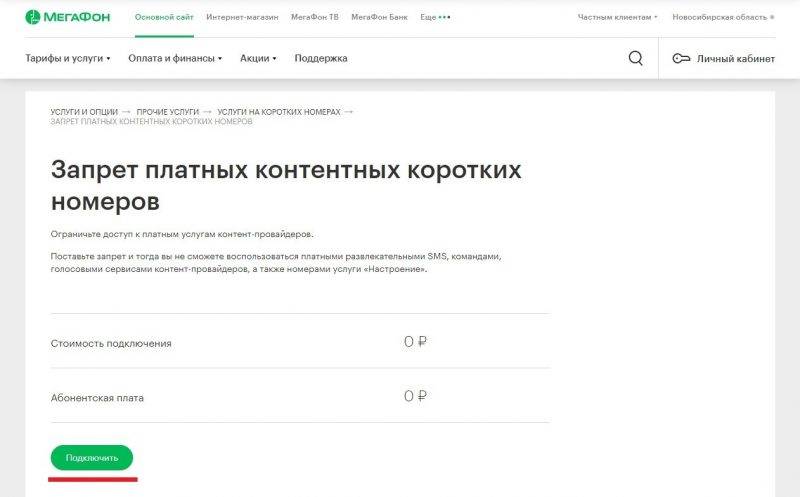Open МегаФон ТВ link
800x497 pixels.
(x=314, y=17)
